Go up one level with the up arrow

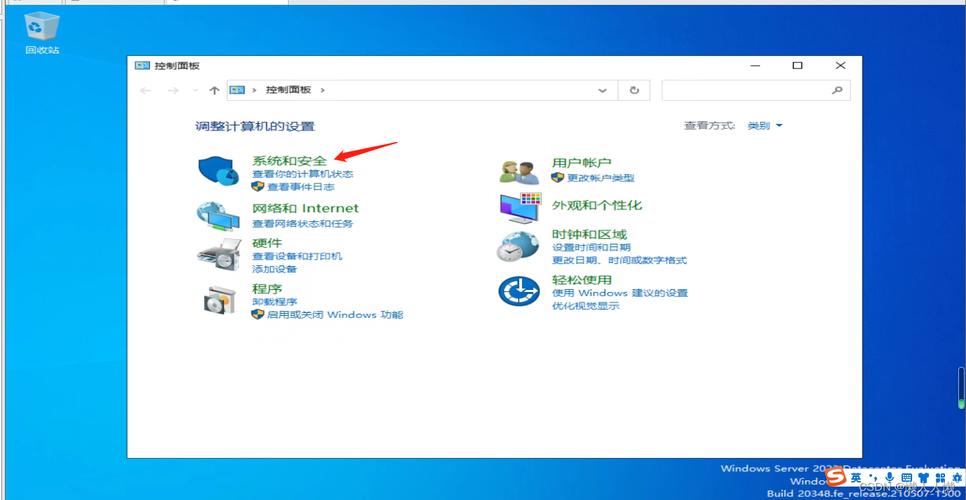214,91
